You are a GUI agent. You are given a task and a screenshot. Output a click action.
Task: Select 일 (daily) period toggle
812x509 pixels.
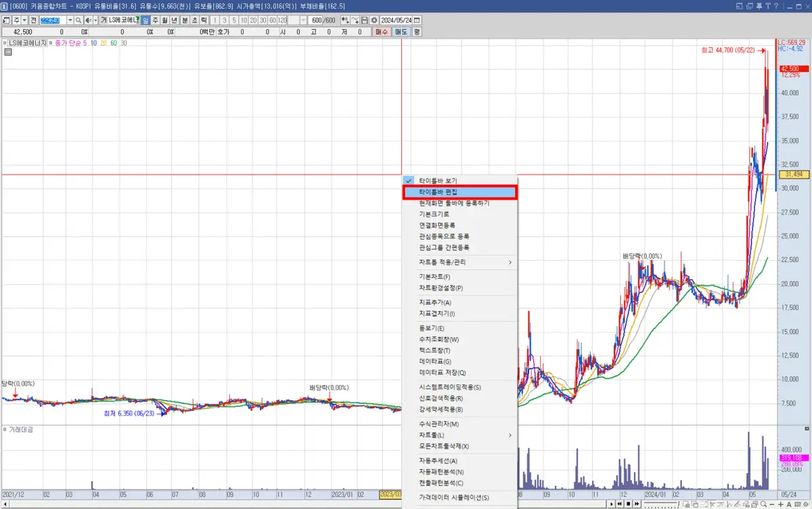pyautogui.click(x=145, y=20)
